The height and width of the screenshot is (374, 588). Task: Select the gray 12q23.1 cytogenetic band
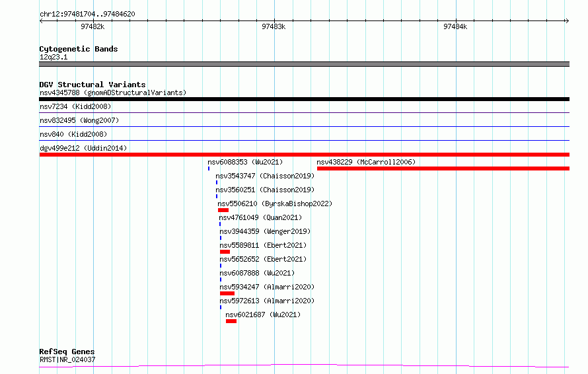click(304, 64)
